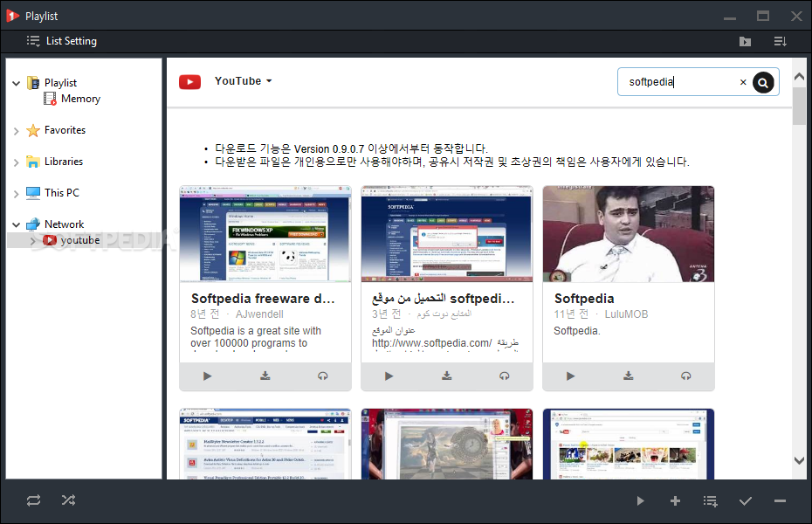Click the open folder icon in toolbar
Screen dimensions: 812x524
pyautogui.click(x=745, y=41)
